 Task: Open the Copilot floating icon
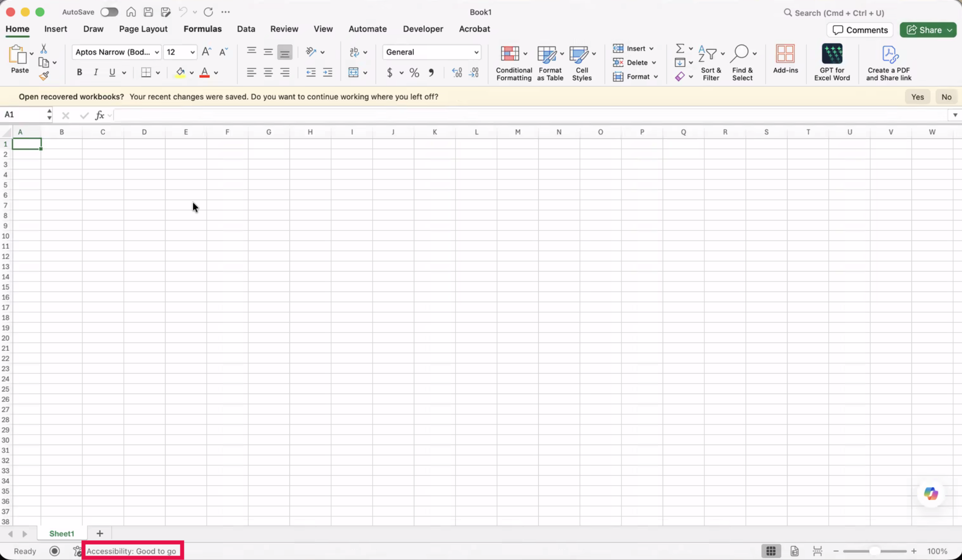[931, 493]
